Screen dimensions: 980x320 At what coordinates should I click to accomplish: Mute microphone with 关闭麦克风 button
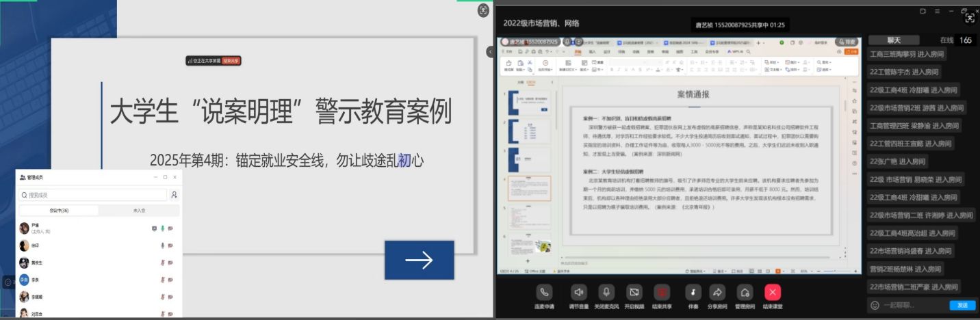(606, 292)
